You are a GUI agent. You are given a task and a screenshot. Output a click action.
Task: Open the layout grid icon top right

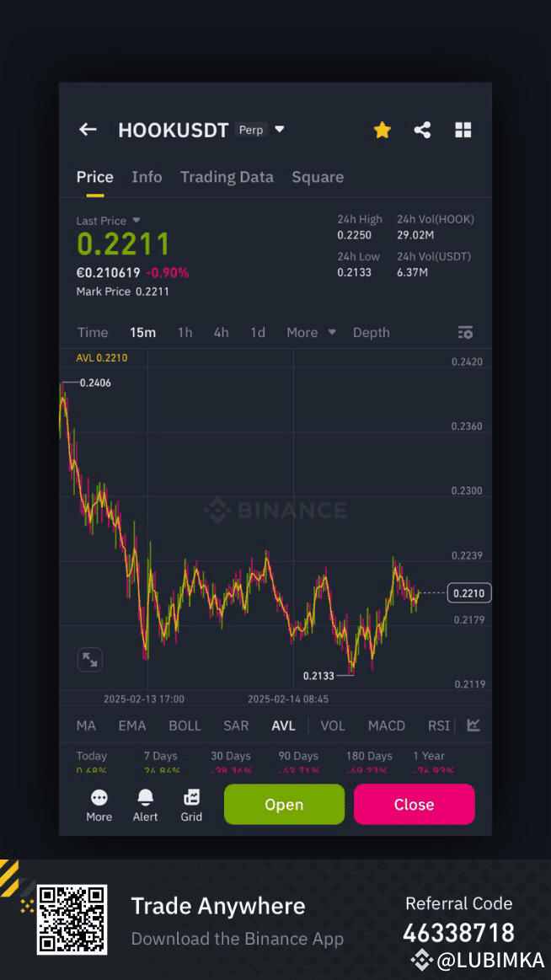(x=463, y=129)
